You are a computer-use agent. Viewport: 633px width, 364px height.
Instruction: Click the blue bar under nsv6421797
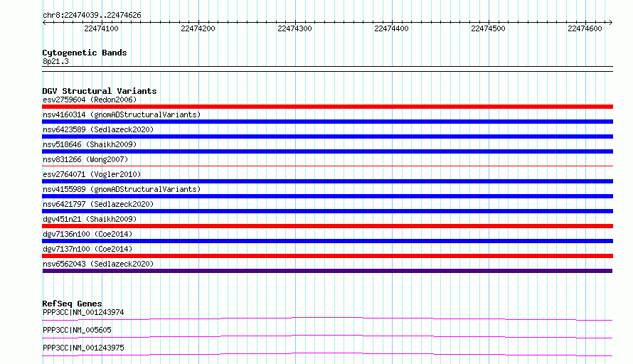(x=327, y=211)
